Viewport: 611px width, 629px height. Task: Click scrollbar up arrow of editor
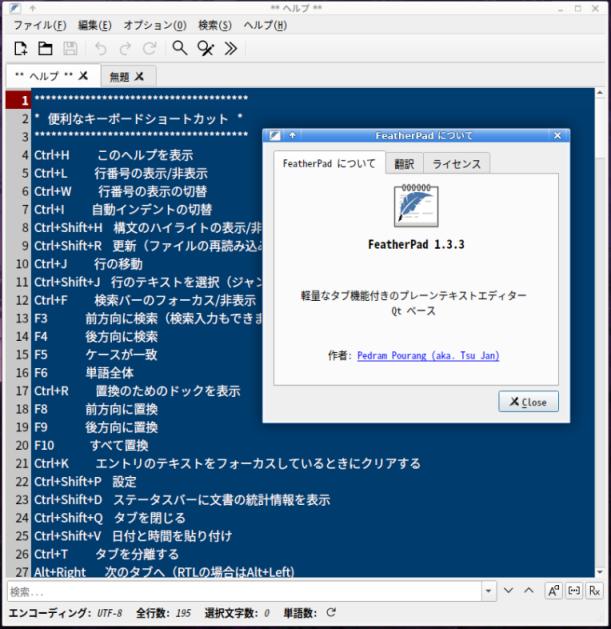(600, 93)
